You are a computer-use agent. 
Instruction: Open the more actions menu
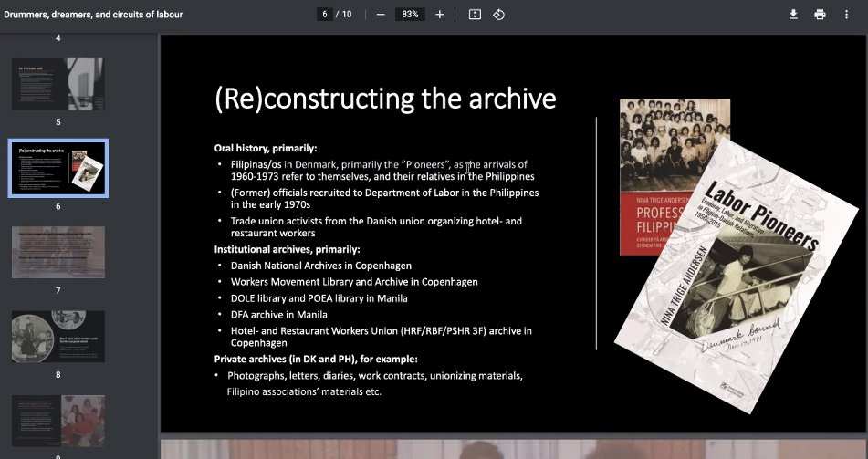click(846, 15)
